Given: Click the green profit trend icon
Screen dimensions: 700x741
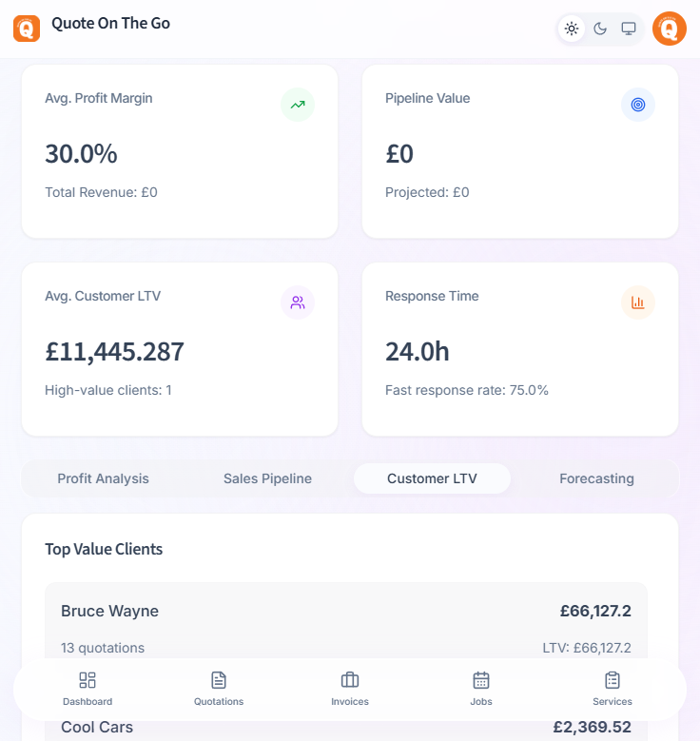Looking at the screenshot, I should 298,105.
